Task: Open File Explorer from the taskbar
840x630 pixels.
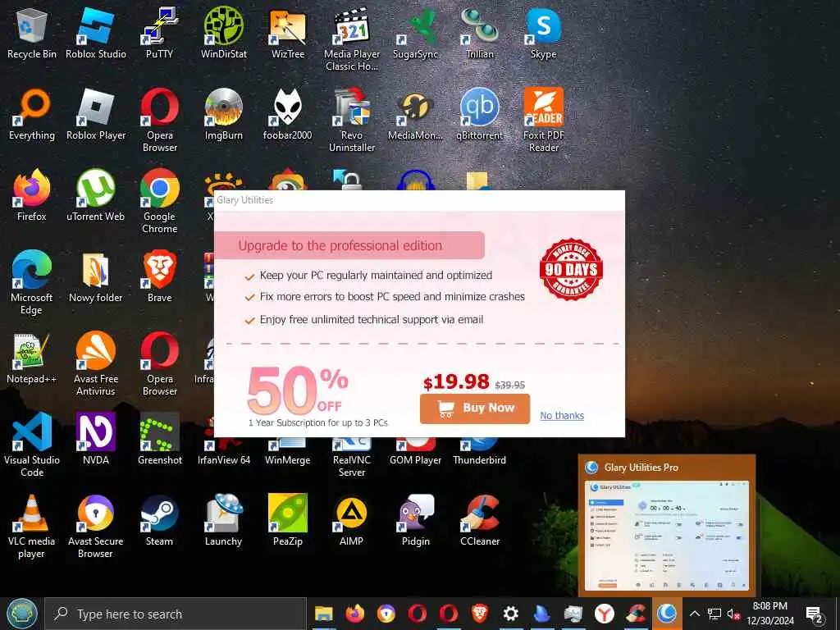Action: click(323, 614)
